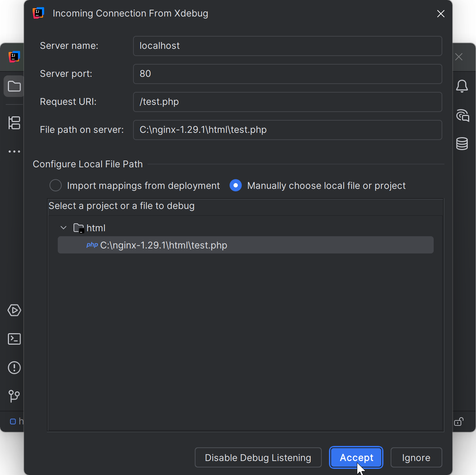Screen dimensions: 476x475
Task: Open the Problems tool window icon
Action: point(14,368)
